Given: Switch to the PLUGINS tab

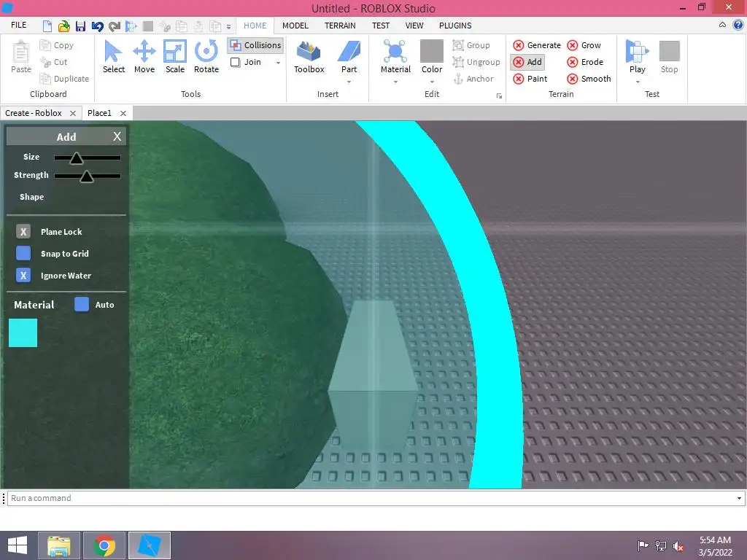Looking at the screenshot, I should 455,26.
